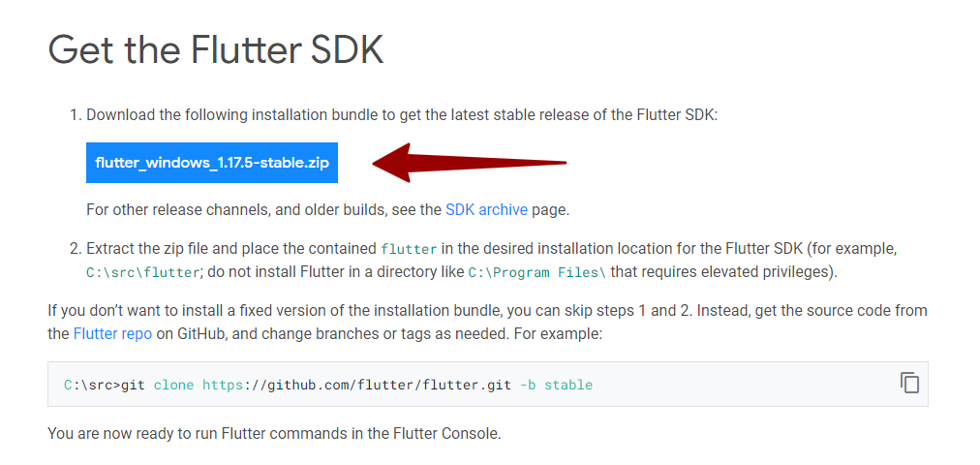The width and height of the screenshot is (980, 465).
Task: Click the copy icon in the code block
Action: pyautogui.click(x=909, y=383)
